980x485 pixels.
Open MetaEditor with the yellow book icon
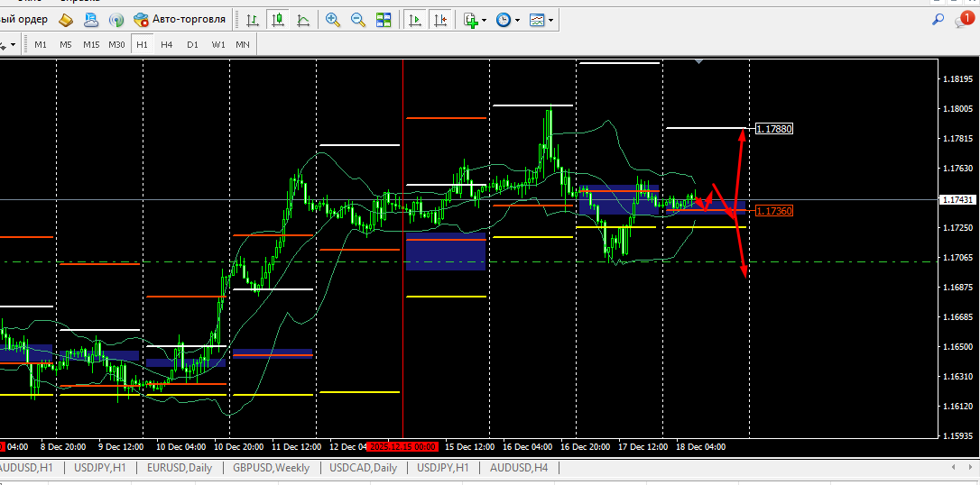66,20
